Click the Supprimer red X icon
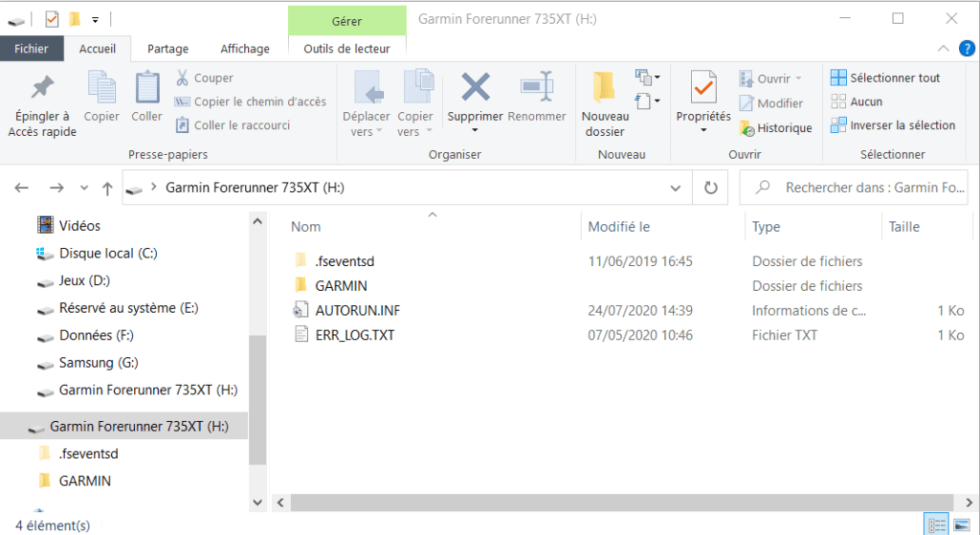 coord(475,88)
